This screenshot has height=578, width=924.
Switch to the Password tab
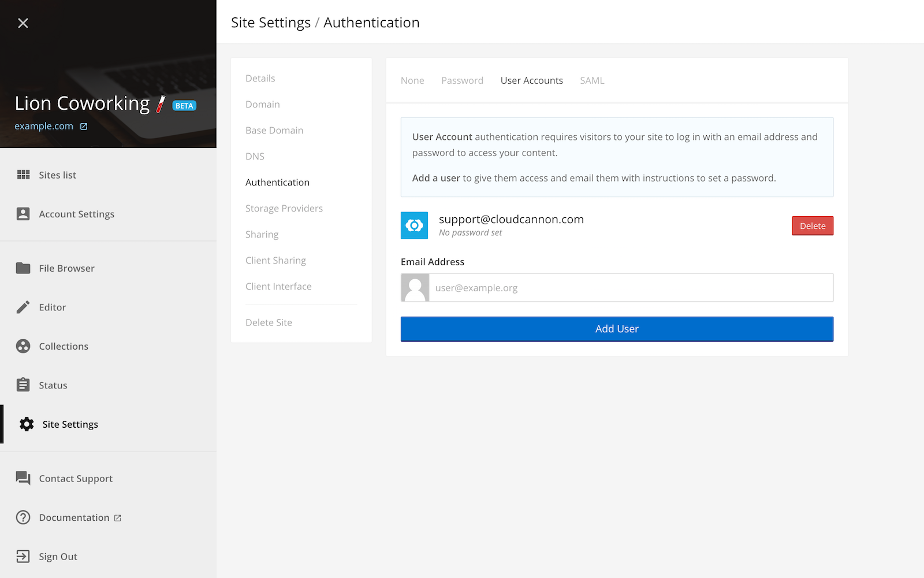462,80
